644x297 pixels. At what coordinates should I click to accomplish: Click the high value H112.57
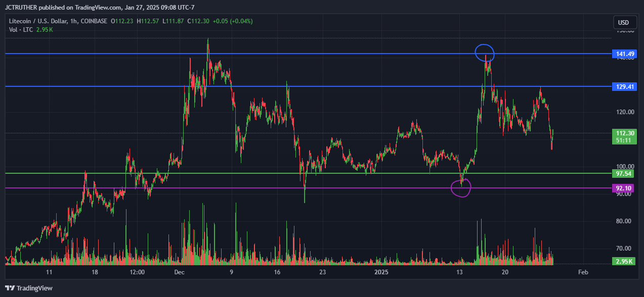tap(148, 21)
